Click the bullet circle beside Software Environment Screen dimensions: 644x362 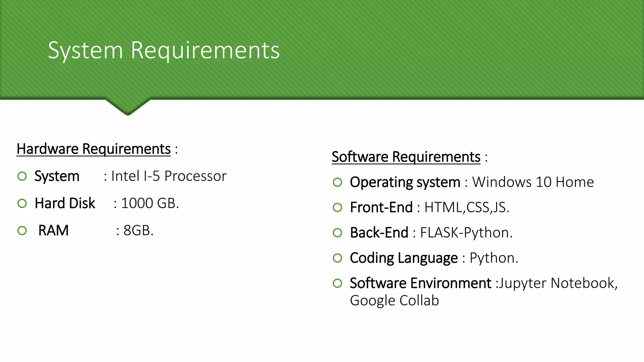click(337, 283)
